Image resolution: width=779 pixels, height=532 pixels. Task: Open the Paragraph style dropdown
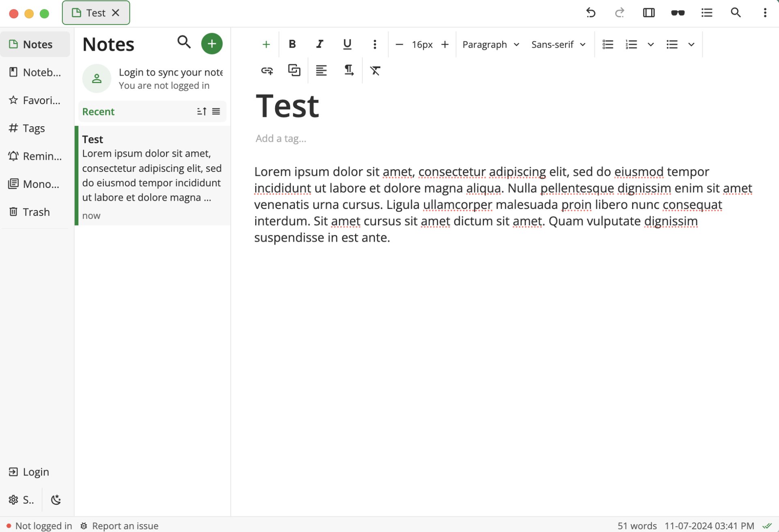[x=491, y=44]
